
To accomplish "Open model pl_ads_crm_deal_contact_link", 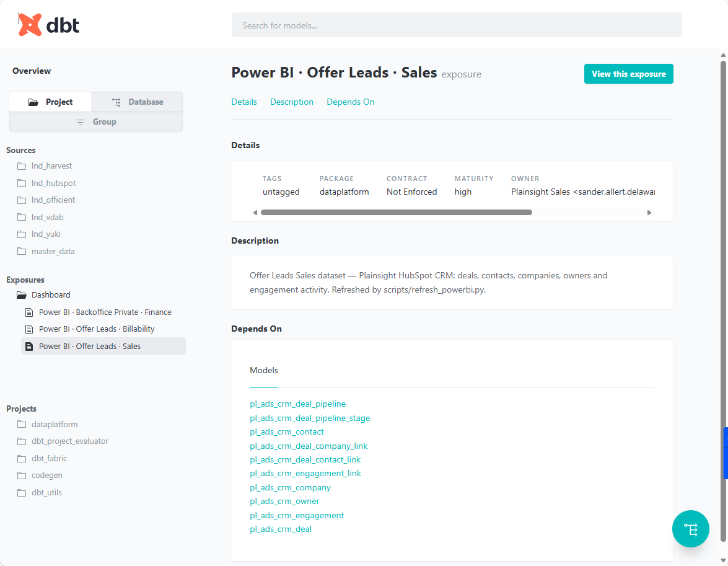I will (x=305, y=459).
